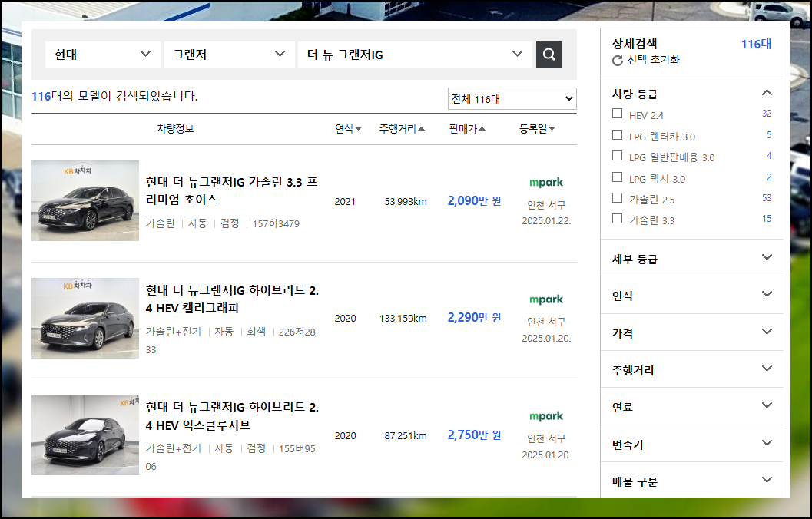Viewport: 812px width, 519px height.
Task: Check the LPG 렌터카 3.0 checkbox
Action: point(618,134)
